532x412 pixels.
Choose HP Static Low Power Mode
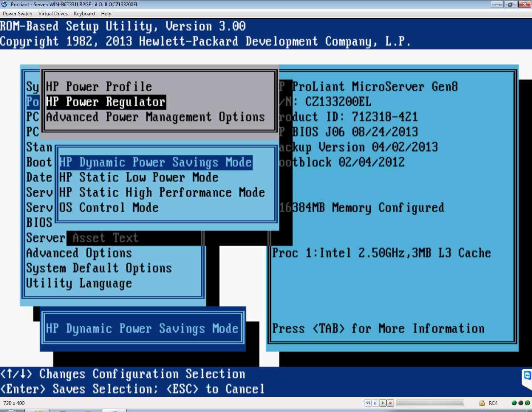139,178
